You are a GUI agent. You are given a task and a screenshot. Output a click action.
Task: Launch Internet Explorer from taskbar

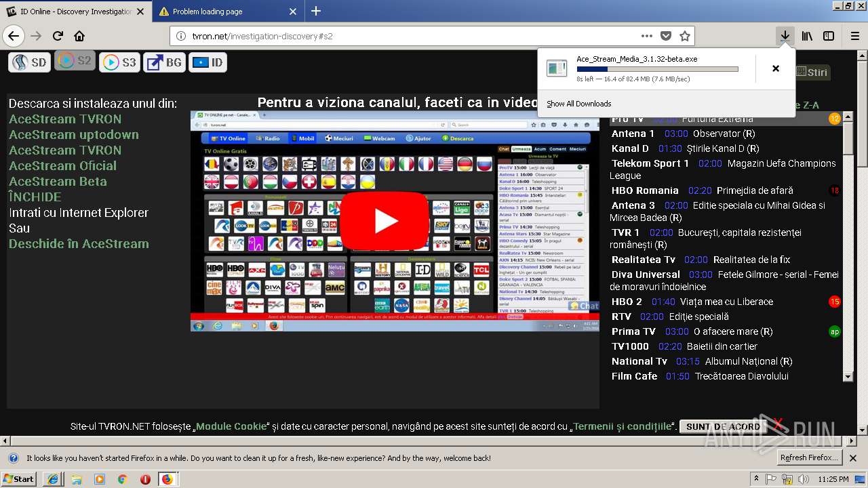tap(53, 479)
